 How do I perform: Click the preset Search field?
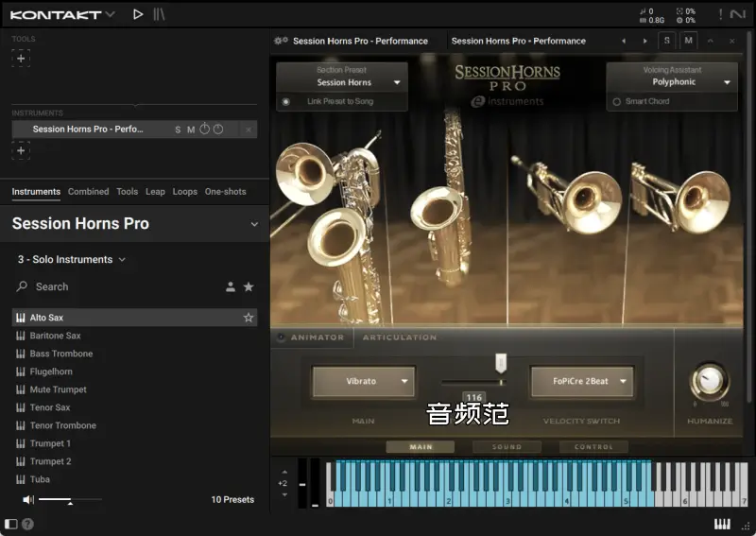tap(115, 286)
